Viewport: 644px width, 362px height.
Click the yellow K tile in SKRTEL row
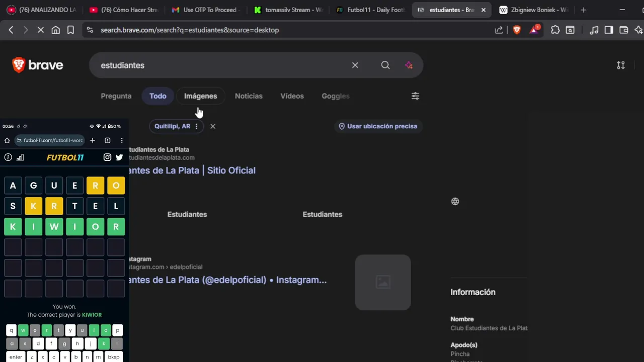pyautogui.click(x=33, y=206)
